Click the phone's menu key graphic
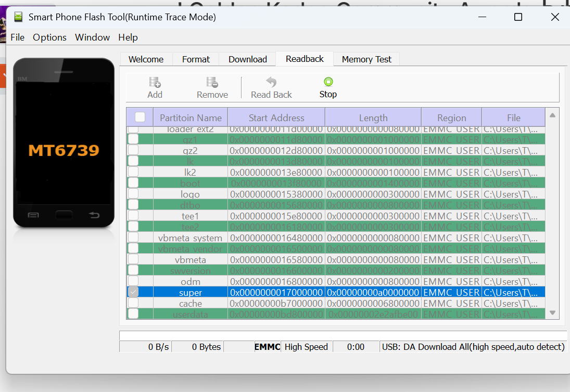This screenshot has width=570, height=392. tap(33, 215)
